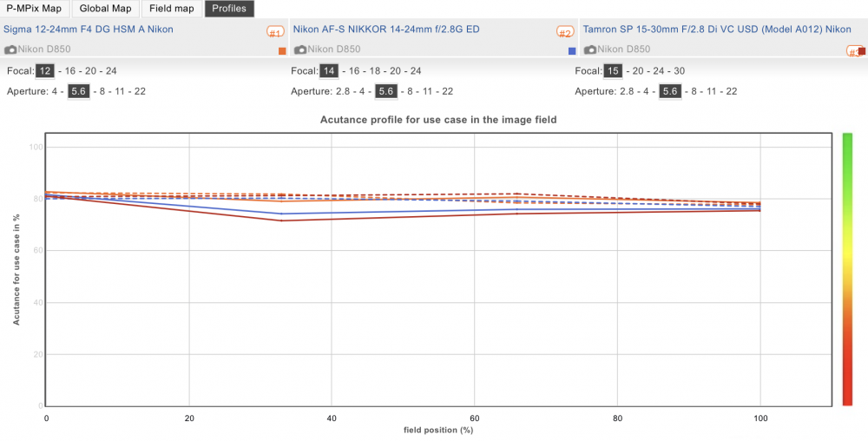Select aperture 2.8 for Nikon NIKKOR lens
This screenshot has height=441, width=868.
click(x=343, y=91)
